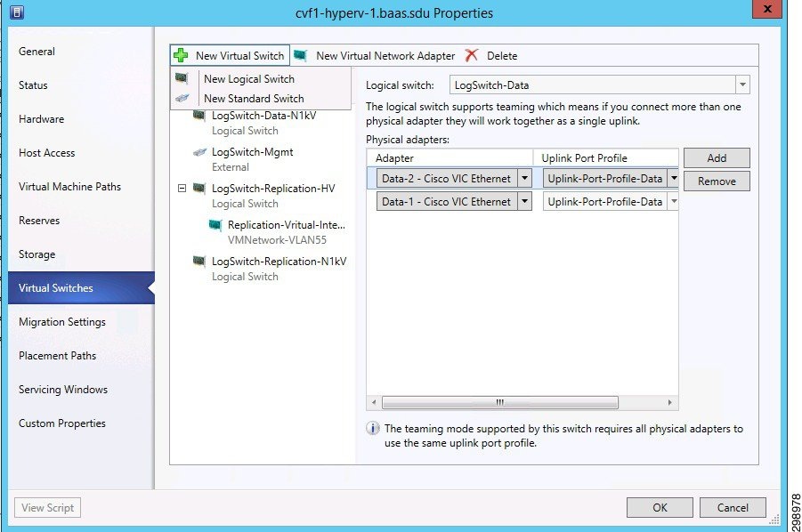Click the LogSwitch-Data-N1kV network card icon
This screenshot has width=802, height=532.
tap(199, 116)
